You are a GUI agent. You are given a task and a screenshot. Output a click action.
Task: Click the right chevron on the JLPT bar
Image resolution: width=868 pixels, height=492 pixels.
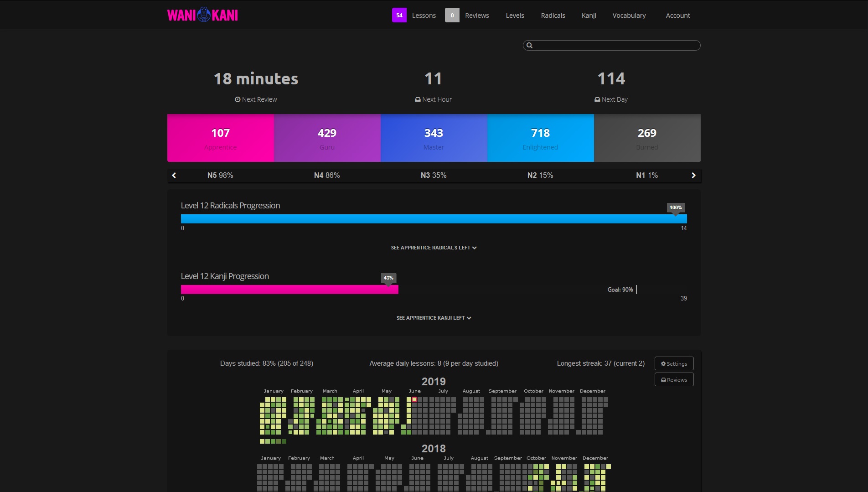point(693,175)
